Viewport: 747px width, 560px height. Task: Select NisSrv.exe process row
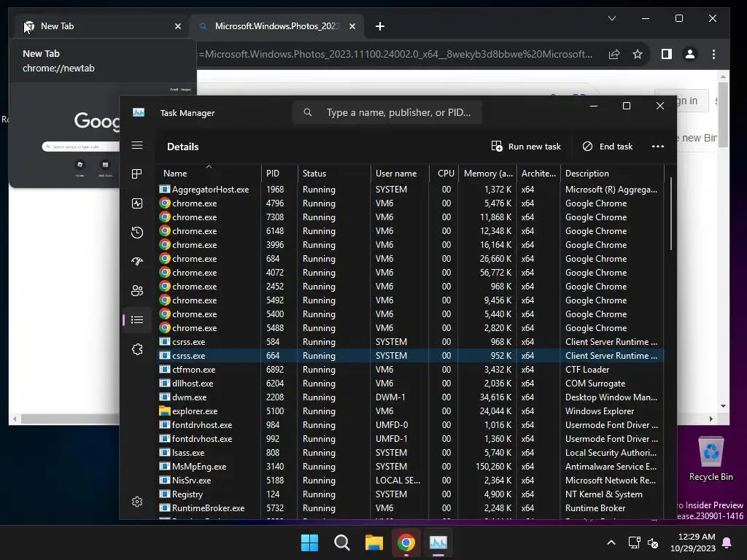click(410, 481)
